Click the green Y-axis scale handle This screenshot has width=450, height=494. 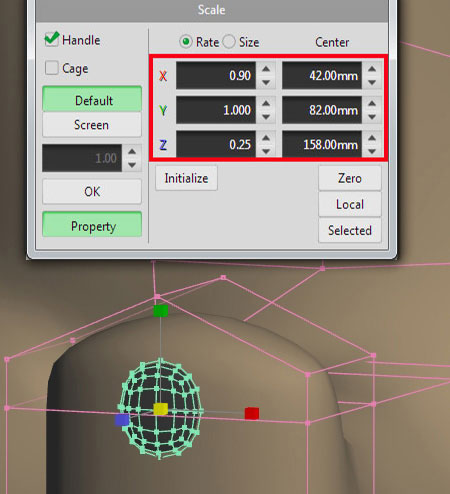(x=161, y=311)
